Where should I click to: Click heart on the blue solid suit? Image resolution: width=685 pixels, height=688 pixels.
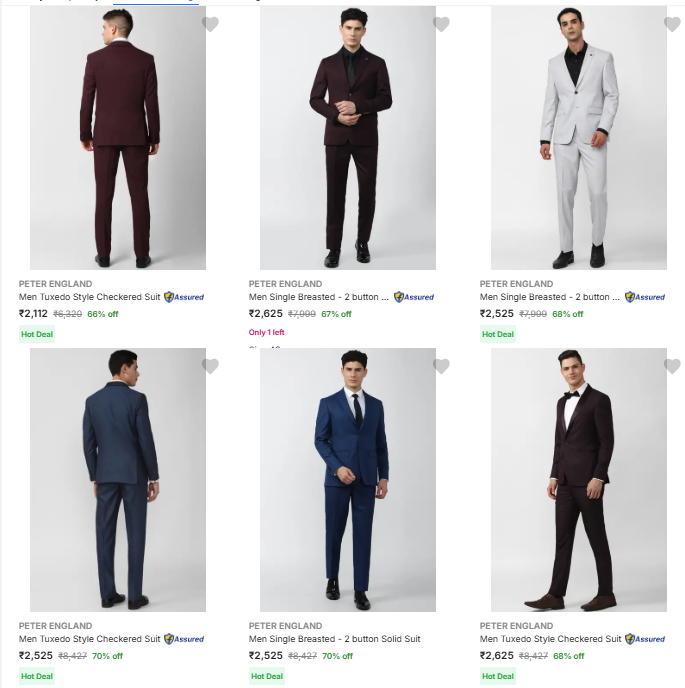[x=441, y=366]
